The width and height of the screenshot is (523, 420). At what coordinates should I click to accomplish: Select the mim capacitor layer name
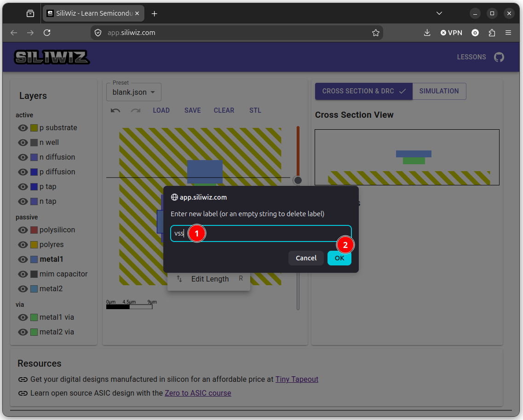(63, 274)
